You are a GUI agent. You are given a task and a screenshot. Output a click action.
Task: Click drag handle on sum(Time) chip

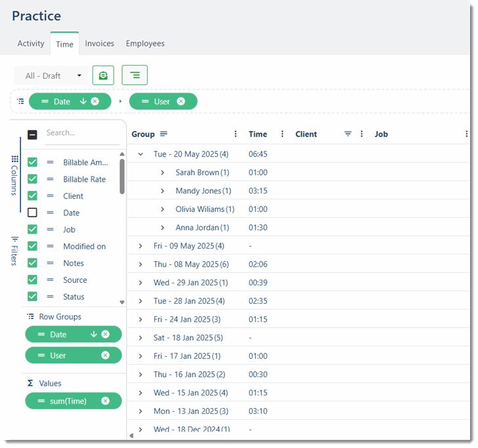(41, 401)
